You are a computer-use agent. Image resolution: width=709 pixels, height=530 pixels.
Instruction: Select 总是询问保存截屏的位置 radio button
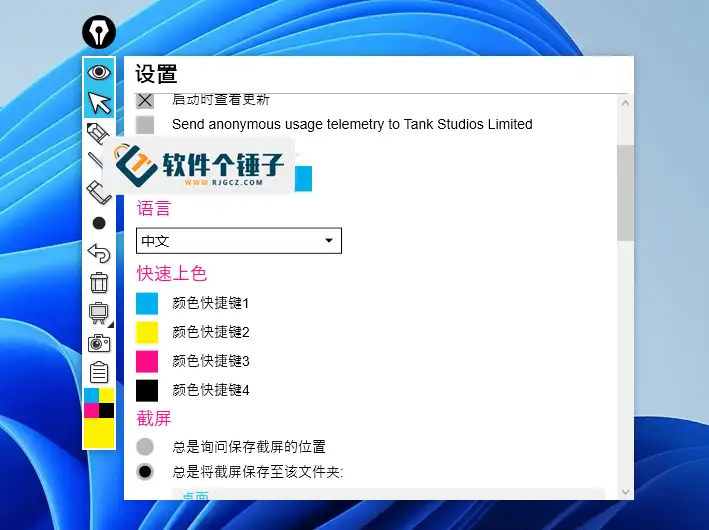coord(145,446)
